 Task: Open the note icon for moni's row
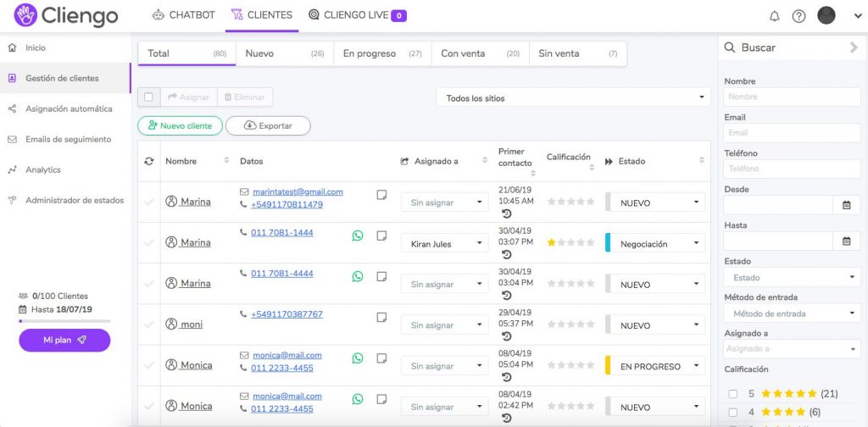[381, 318]
